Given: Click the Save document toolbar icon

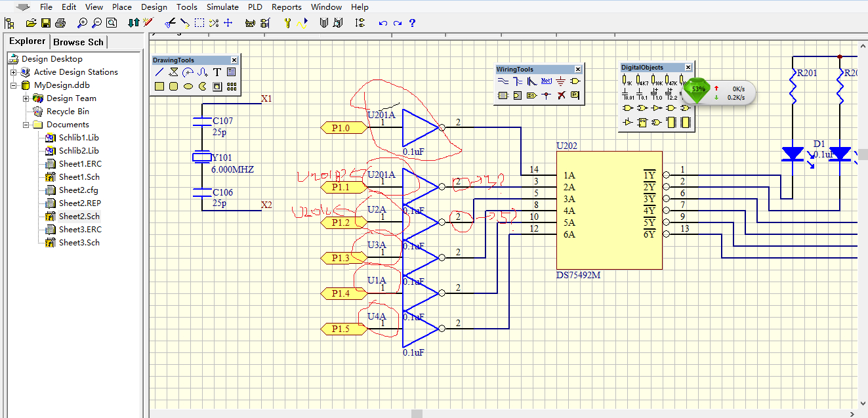Looking at the screenshot, I should [46, 23].
